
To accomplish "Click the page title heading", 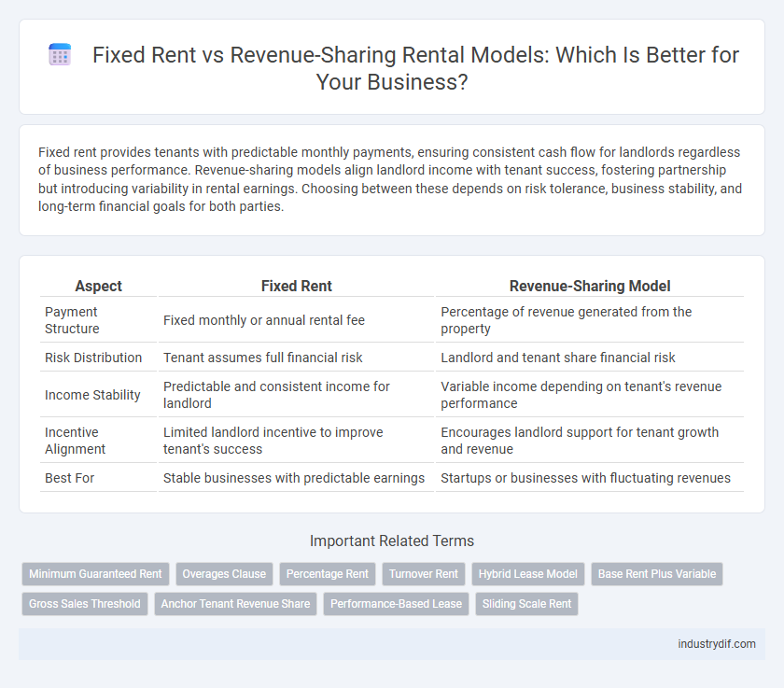I will point(415,68).
